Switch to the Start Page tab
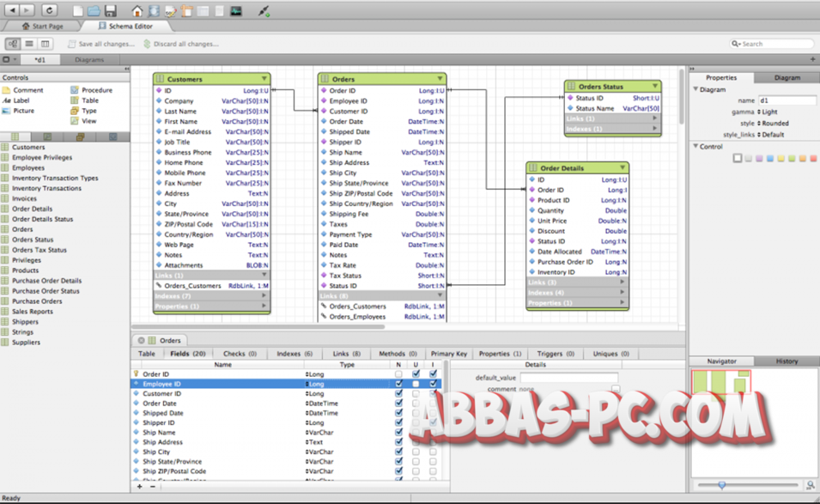 [45, 26]
